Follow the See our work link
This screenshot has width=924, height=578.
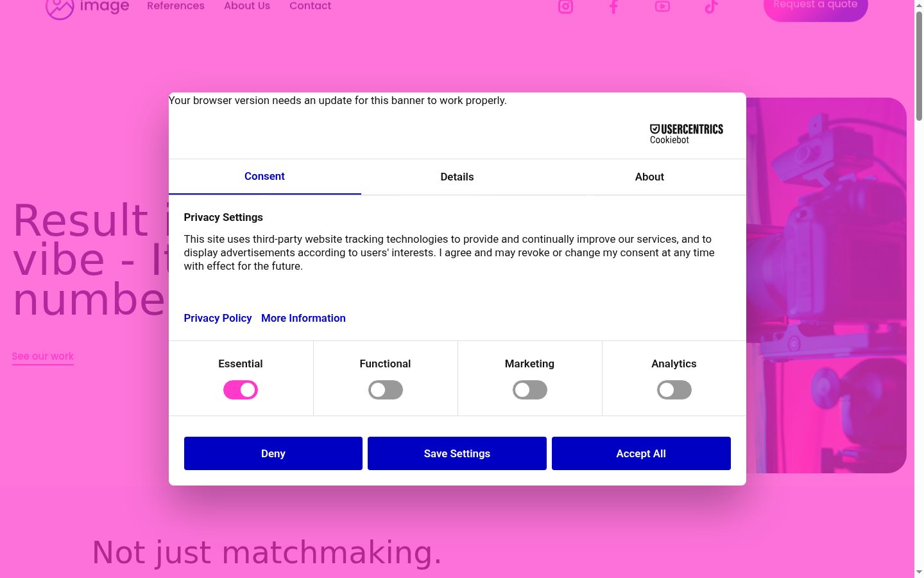coord(43,356)
